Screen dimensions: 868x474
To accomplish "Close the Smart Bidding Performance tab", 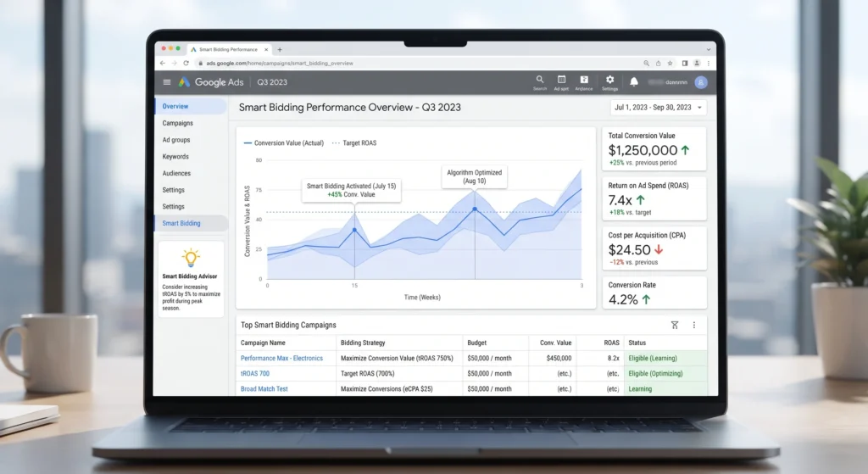I will [266, 49].
